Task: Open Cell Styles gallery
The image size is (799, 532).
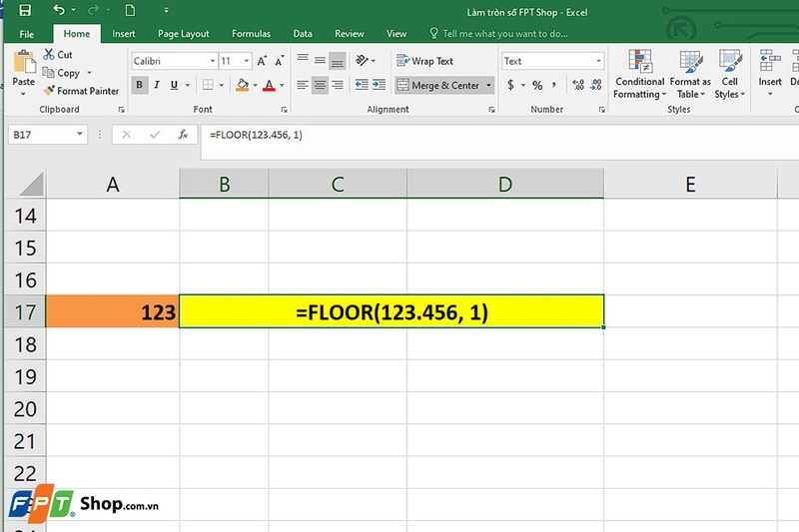Action: tap(729, 74)
